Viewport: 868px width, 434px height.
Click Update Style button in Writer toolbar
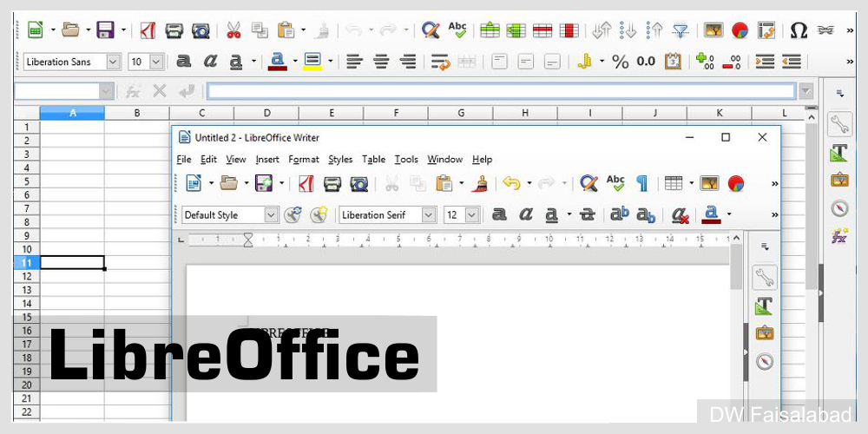pyautogui.click(x=293, y=214)
